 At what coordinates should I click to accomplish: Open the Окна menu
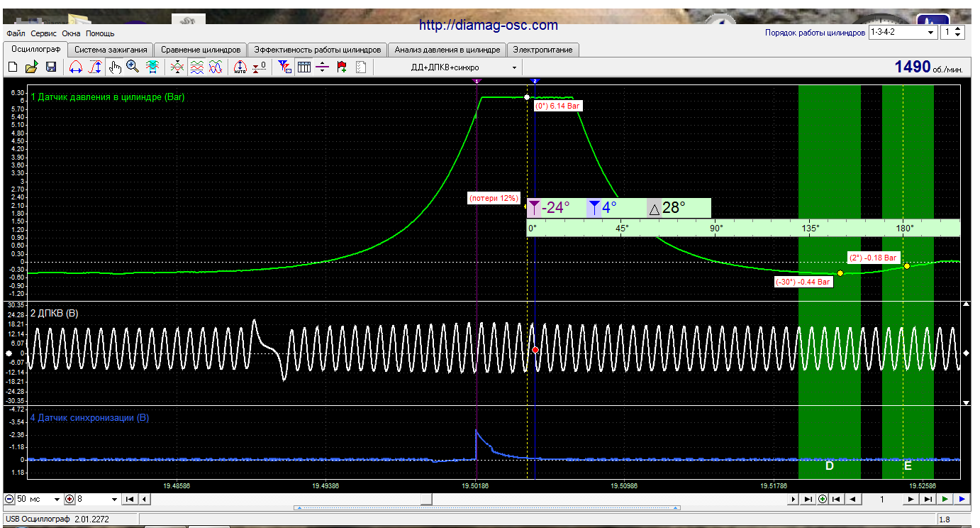point(71,33)
